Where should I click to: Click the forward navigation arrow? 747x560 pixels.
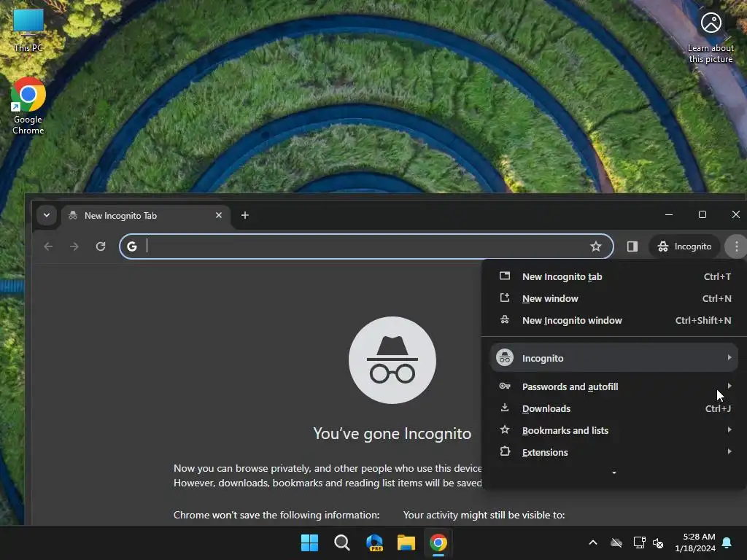pos(74,246)
